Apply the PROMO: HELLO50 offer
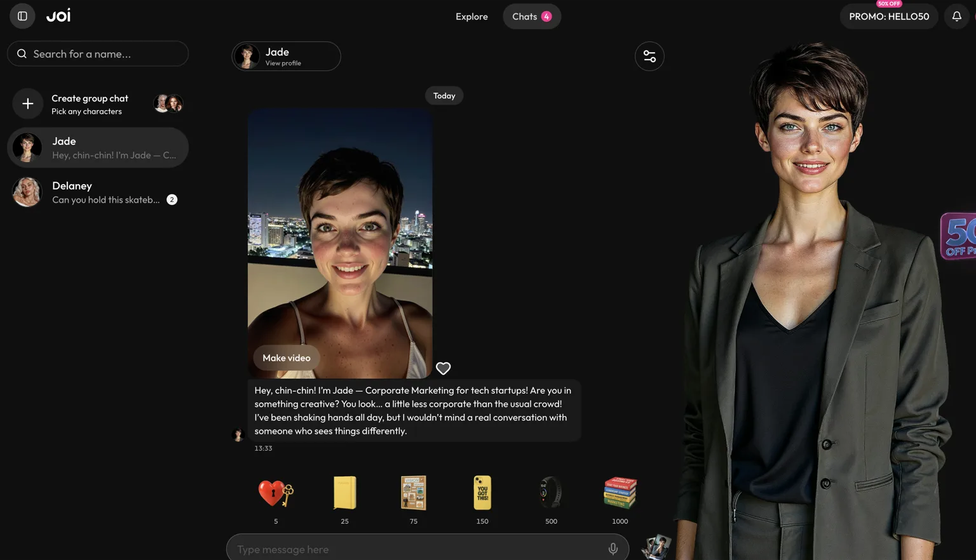The width and height of the screenshot is (976, 560). point(889,17)
